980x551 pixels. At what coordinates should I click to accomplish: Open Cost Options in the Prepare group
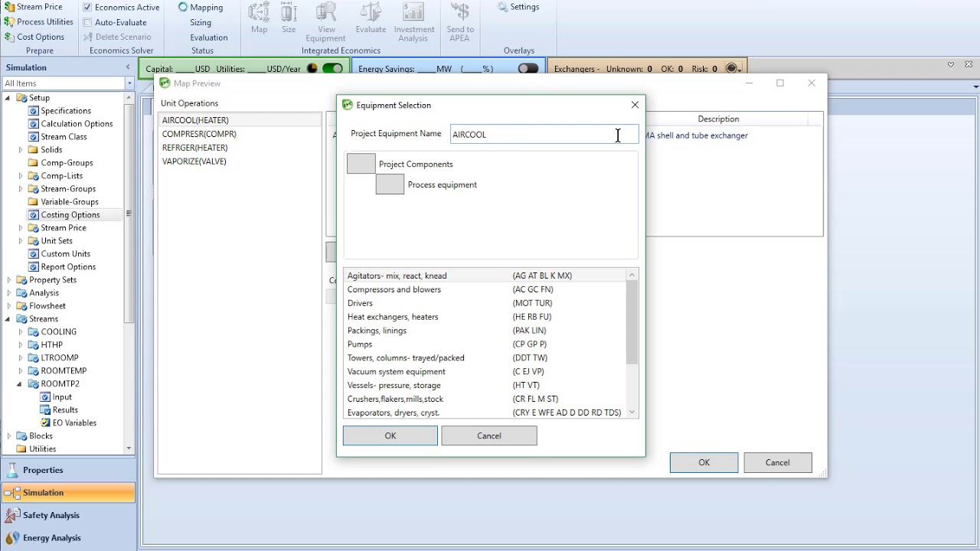coord(34,37)
